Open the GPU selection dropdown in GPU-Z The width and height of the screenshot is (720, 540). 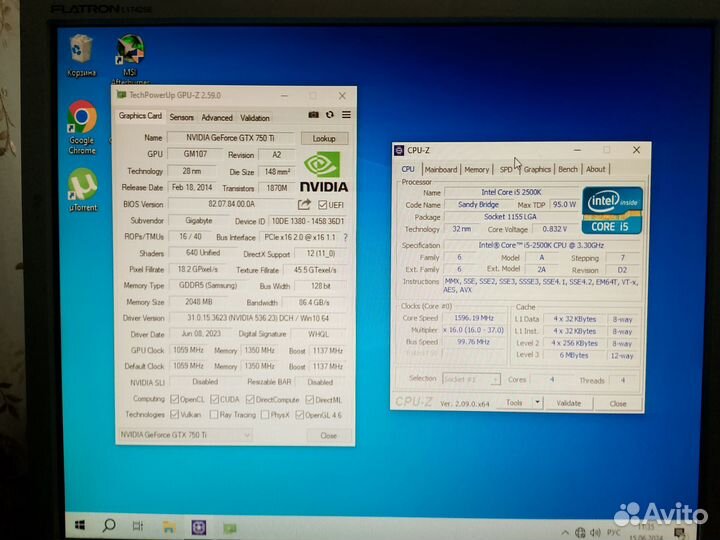tap(185, 434)
